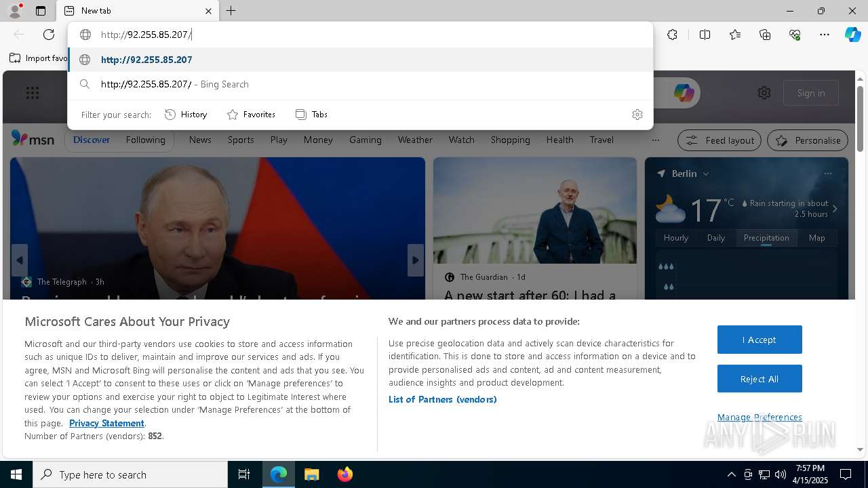Select Precipitation weather tab
This screenshot has width=868, height=488.
(x=766, y=238)
